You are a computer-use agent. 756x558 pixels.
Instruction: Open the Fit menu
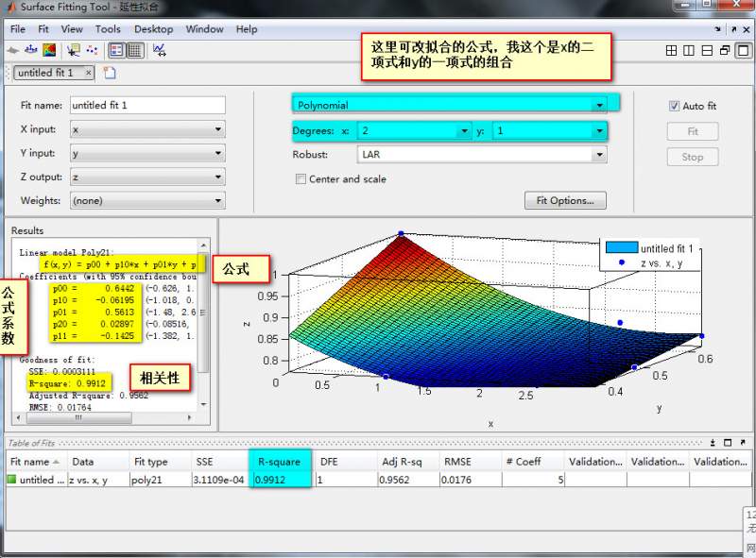point(43,29)
